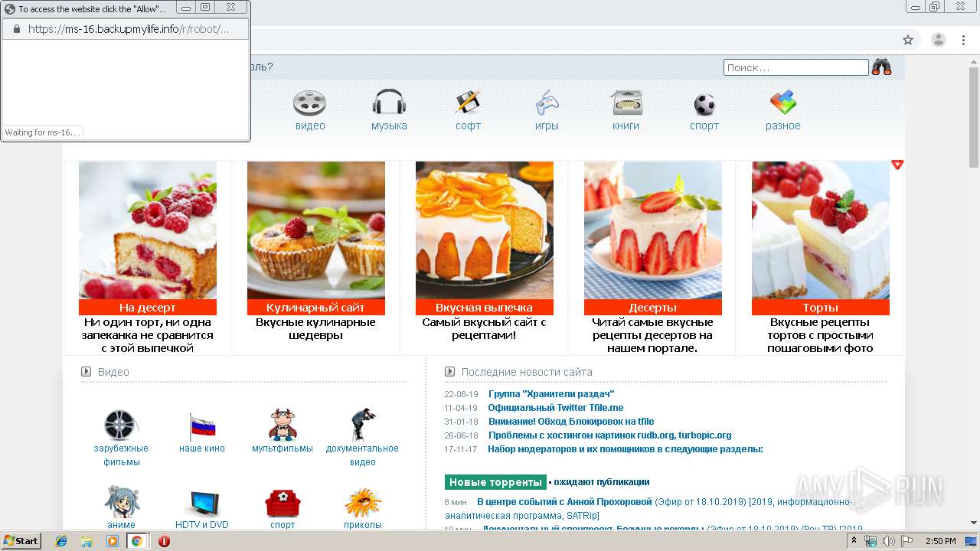Click the Action Center flag tray icon

coord(906,541)
